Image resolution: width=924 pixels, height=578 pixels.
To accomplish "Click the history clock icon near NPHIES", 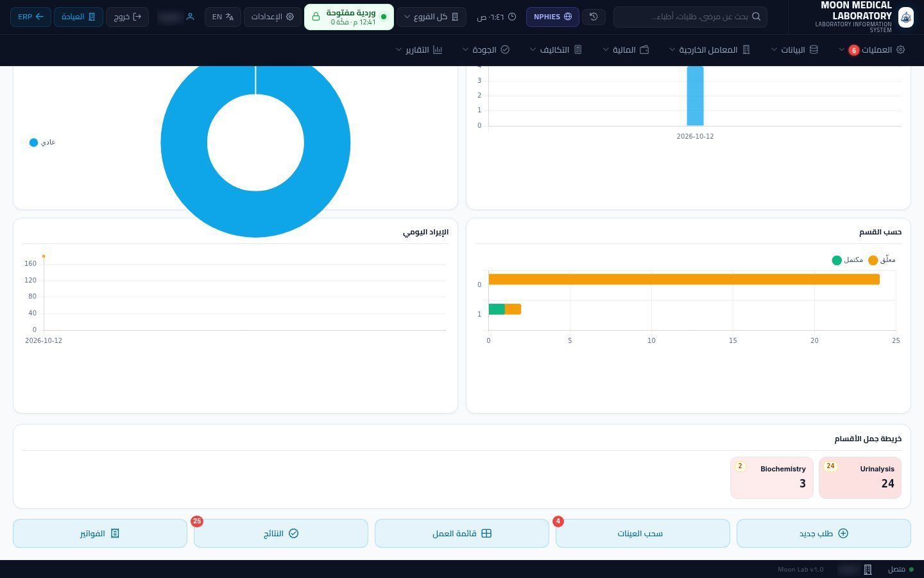I will 594,17.
